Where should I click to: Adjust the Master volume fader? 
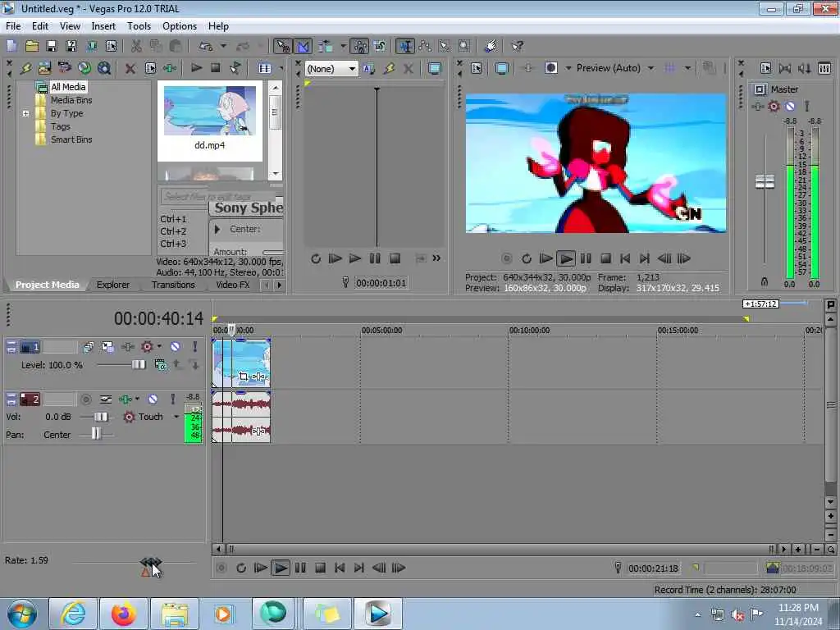765,181
